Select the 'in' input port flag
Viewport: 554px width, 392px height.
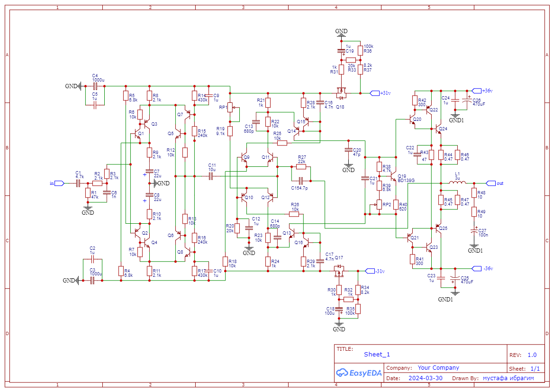tap(59, 183)
